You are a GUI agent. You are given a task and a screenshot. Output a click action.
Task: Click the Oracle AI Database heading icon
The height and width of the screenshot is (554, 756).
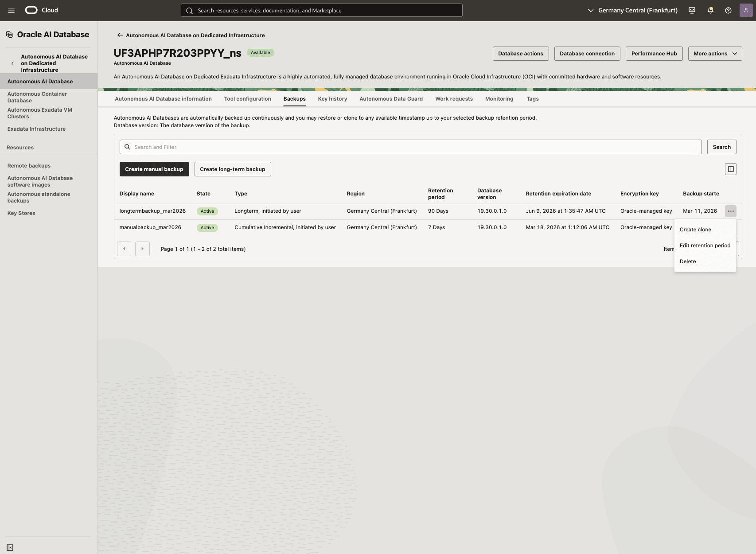pyautogui.click(x=9, y=35)
